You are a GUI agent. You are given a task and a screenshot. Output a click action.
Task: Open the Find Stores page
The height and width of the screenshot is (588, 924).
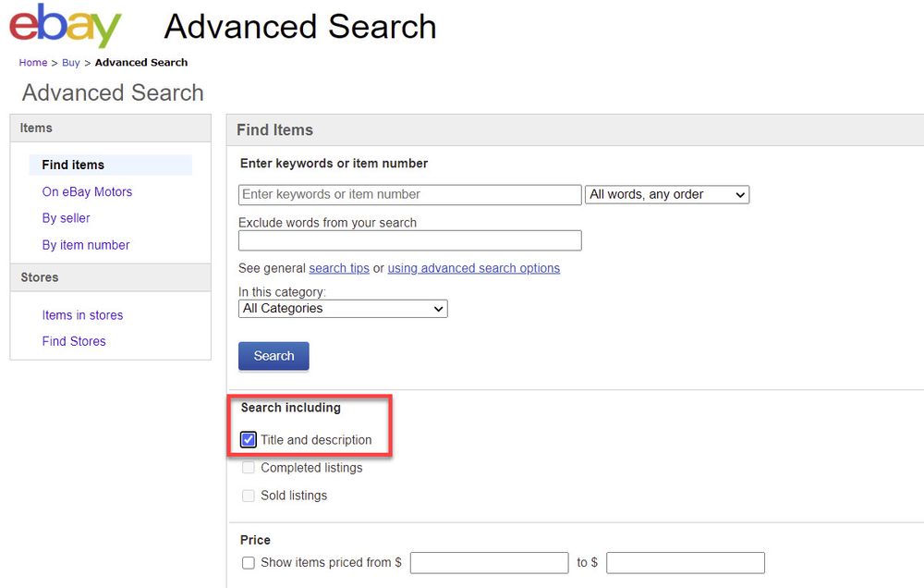tap(74, 341)
